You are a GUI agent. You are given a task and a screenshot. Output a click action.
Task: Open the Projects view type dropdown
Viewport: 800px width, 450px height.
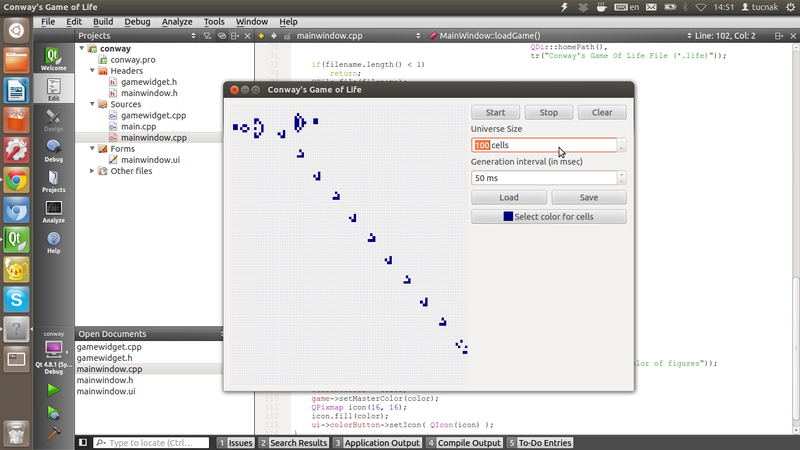pyautogui.click(x=137, y=36)
